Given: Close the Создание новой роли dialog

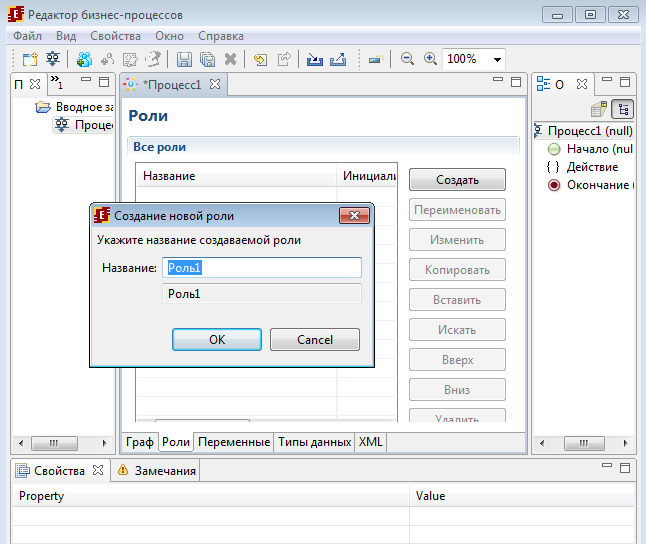Looking at the screenshot, I should click(354, 216).
